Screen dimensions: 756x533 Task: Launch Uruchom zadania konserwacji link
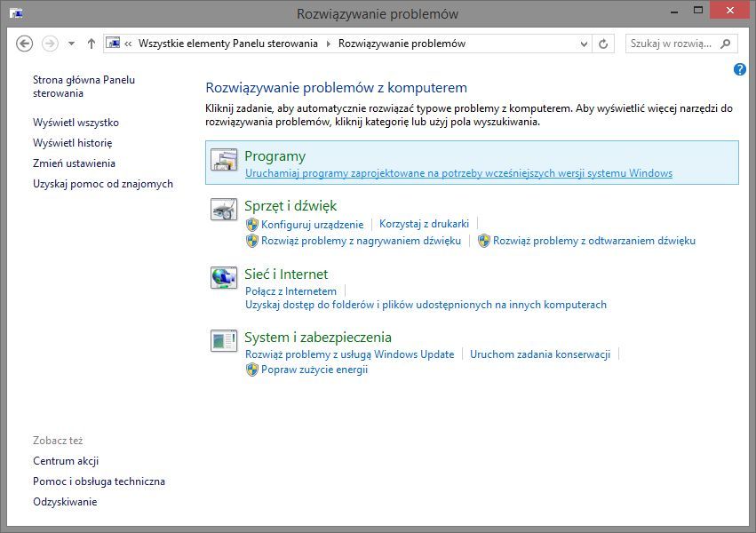(x=540, y=354)
